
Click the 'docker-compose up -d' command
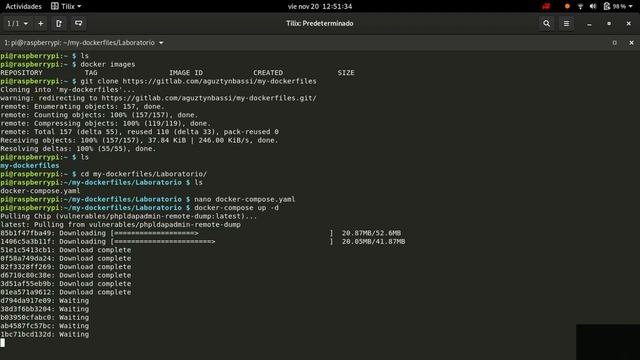coord(237,208)
